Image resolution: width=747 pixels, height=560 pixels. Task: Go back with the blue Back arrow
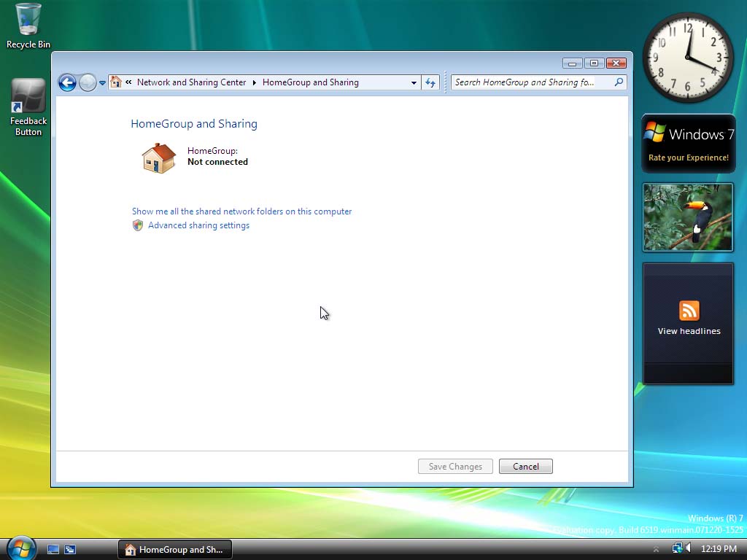67,83
